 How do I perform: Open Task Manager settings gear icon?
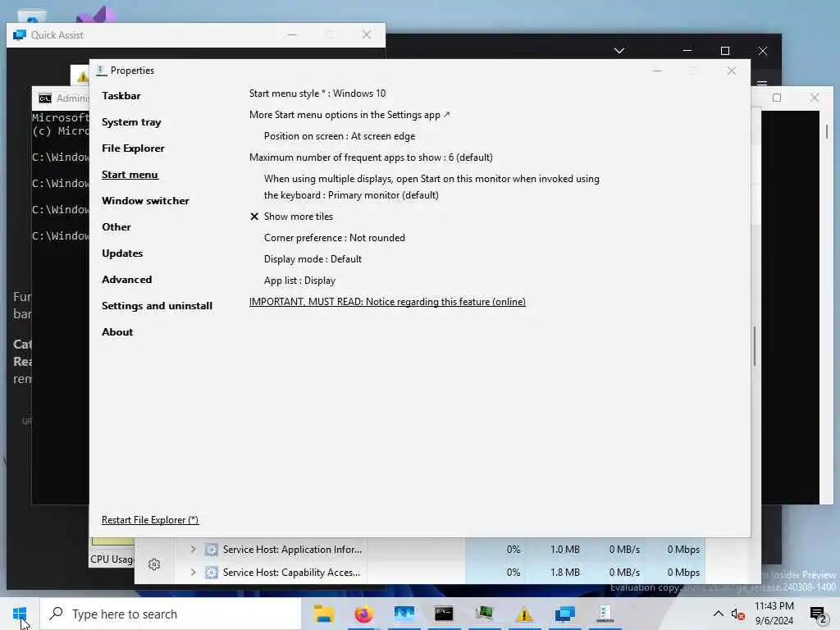[154, 564]
